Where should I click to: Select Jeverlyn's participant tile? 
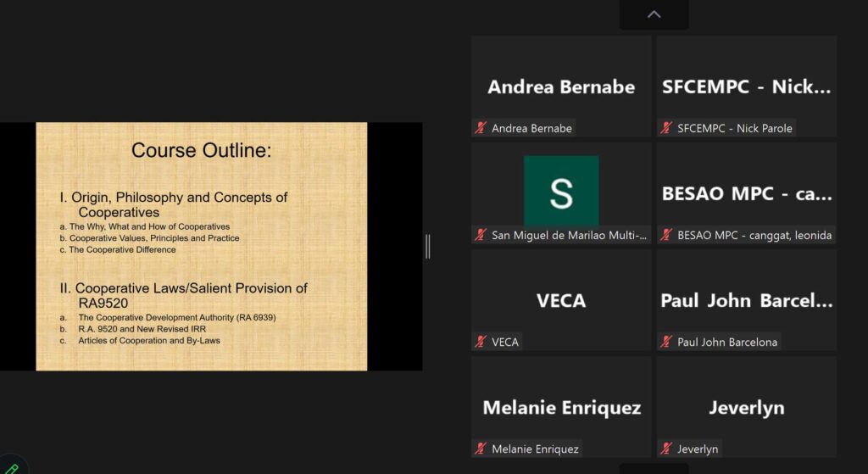[x=746, y=407]
